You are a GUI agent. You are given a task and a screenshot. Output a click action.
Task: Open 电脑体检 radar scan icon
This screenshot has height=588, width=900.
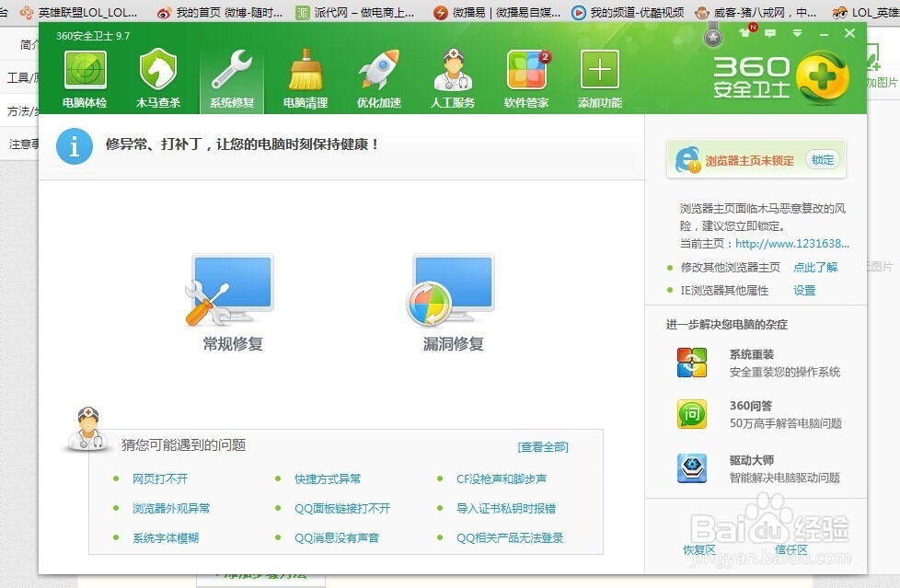(x=85, y=70)
